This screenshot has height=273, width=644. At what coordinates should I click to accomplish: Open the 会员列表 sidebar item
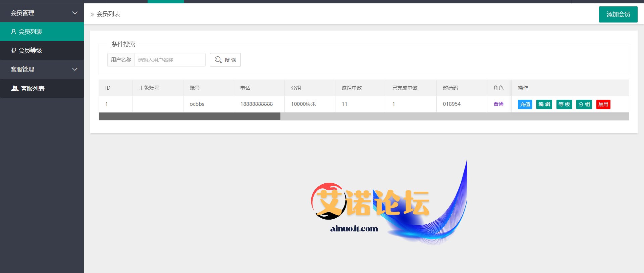[42, 32]
